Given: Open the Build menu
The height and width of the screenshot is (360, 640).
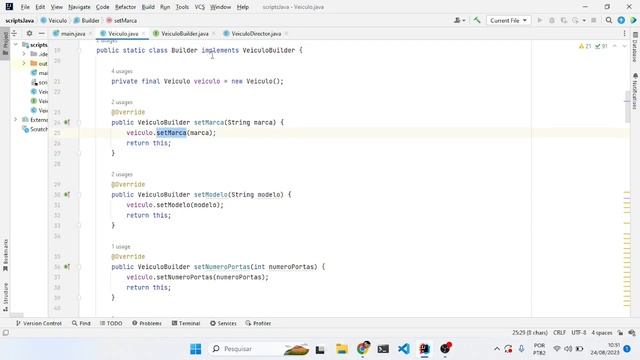Looking at the screenshot, I should pyautogui.click(x=148, y=7).
